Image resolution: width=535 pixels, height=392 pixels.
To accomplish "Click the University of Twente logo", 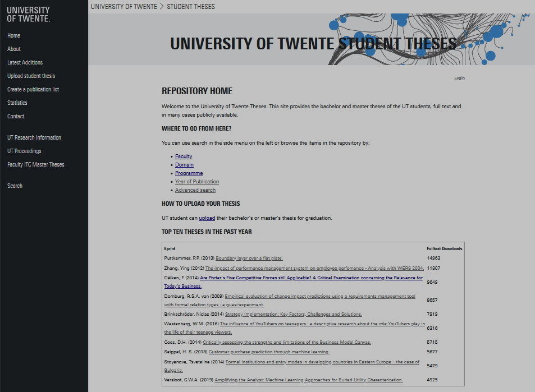I will (27, 14).
